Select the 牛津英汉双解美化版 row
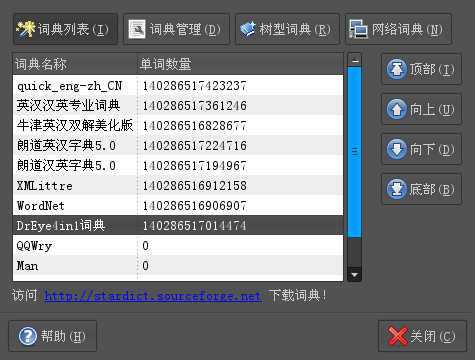475x360 pixels. (178, 125)
